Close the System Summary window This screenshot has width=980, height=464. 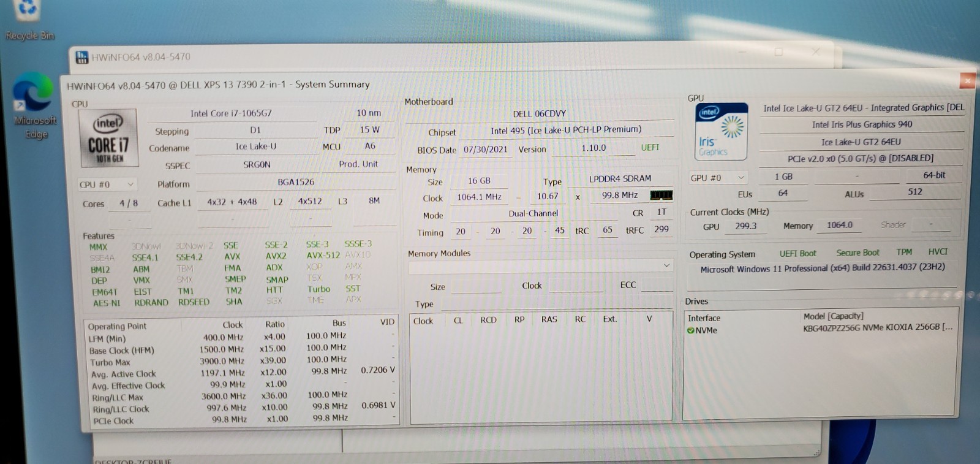point(967,80)
